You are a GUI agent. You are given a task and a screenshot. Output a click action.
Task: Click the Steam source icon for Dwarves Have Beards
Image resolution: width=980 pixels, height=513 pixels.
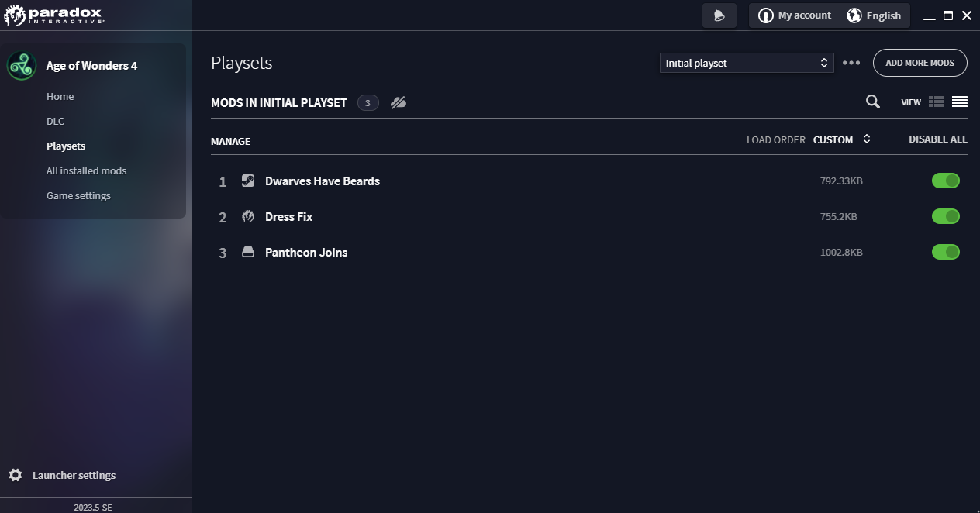click(x=248, y=181)
